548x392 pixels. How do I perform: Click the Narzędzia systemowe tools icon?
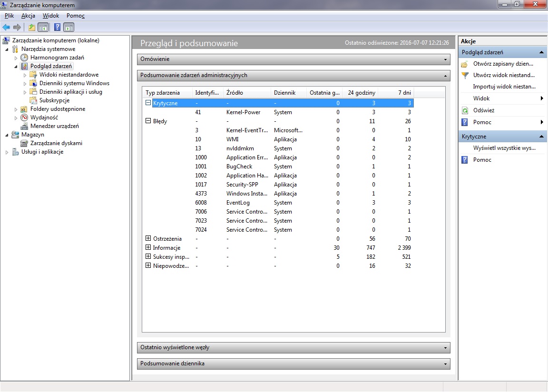tap(15, 49)
